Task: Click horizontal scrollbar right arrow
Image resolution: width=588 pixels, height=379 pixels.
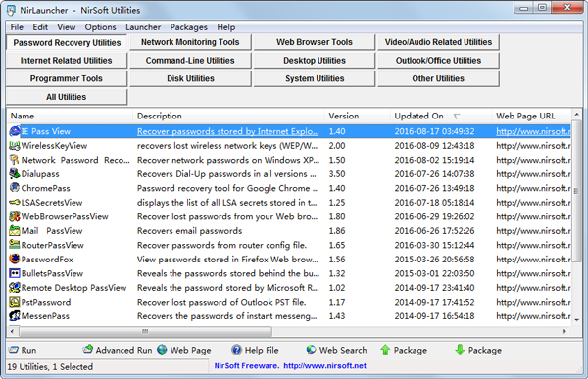Action: [x=564, y=331]
